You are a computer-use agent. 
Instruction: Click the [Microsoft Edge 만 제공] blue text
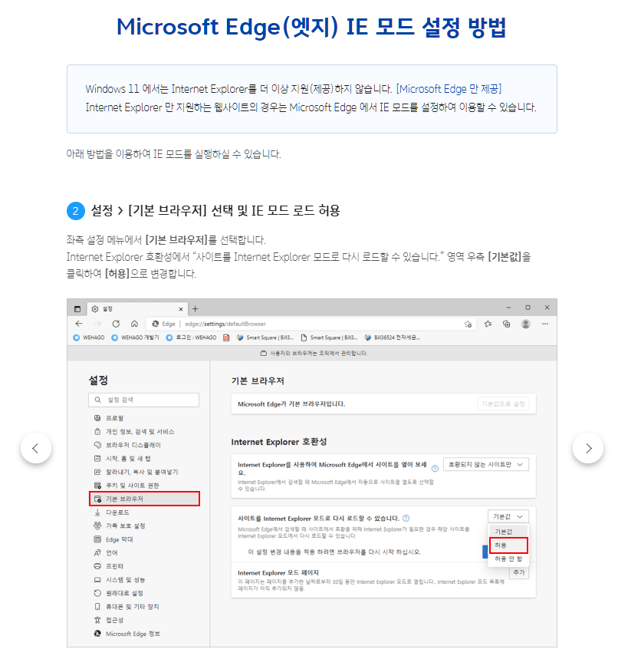click(449, 89)
